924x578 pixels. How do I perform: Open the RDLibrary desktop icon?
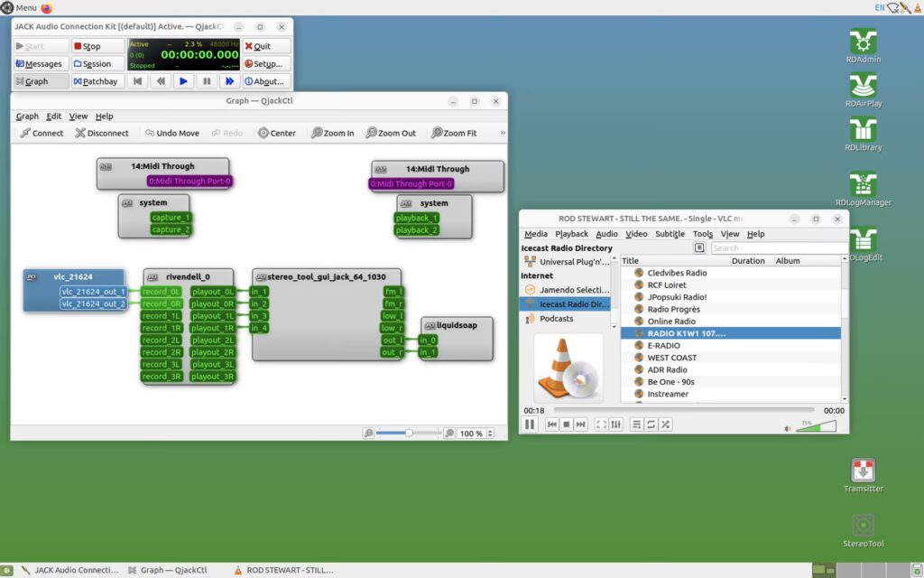tap(863, 134)
